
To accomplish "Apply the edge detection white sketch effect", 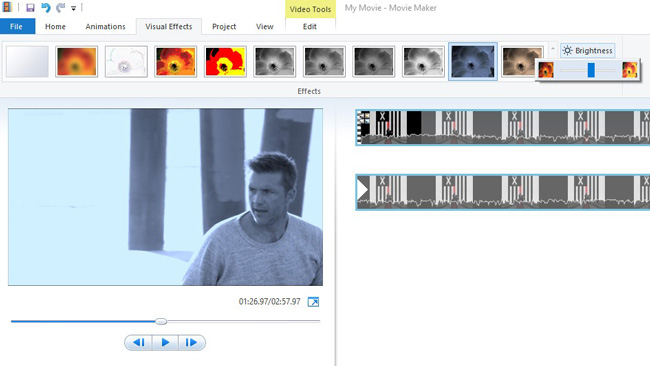I will pos(126,61).
